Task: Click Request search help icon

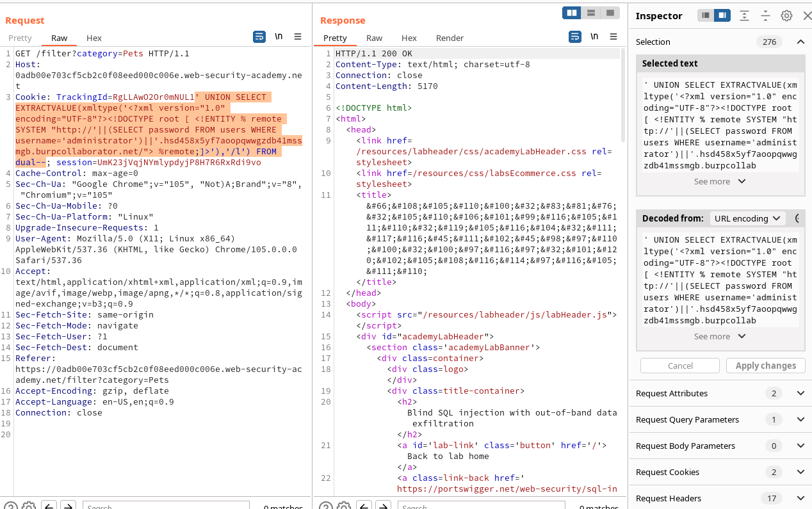Action: [11, 506]
